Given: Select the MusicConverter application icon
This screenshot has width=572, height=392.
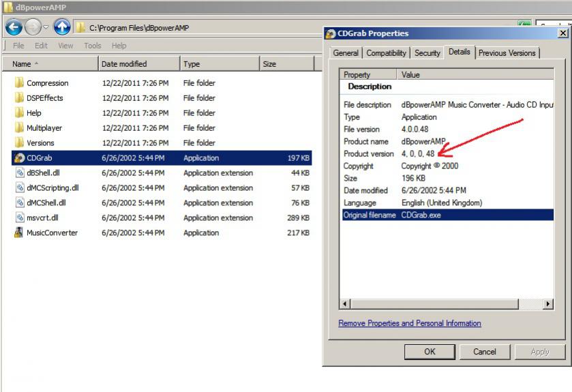Looking at the screenshot, I should (20, 233).
